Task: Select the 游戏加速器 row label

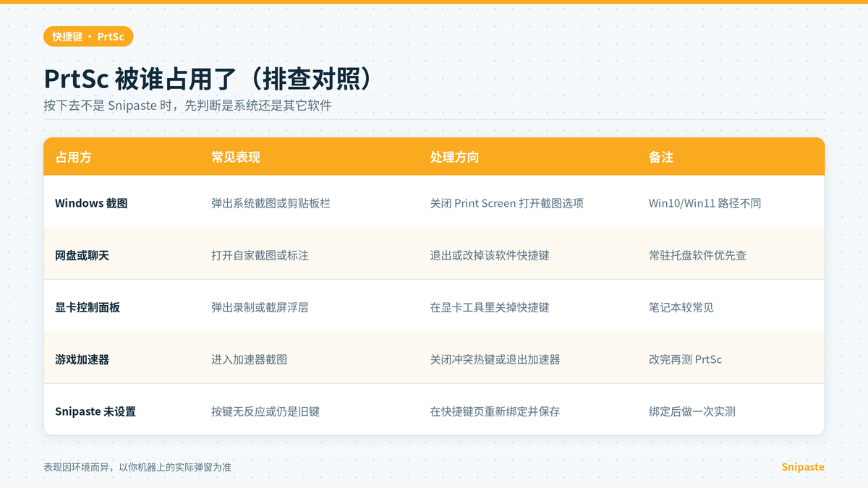Action: click(82, 359)
